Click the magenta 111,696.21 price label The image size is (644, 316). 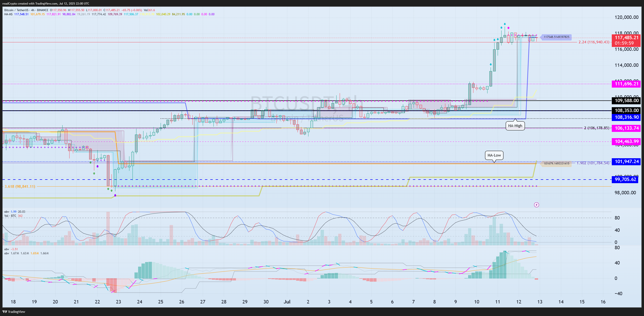tap(626, 84)
